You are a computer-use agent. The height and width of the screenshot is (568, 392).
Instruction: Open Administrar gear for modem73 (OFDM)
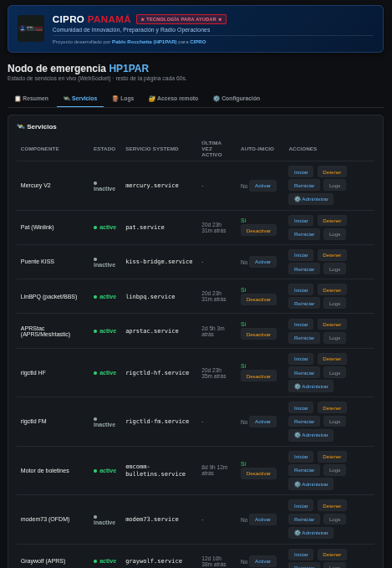311,533
